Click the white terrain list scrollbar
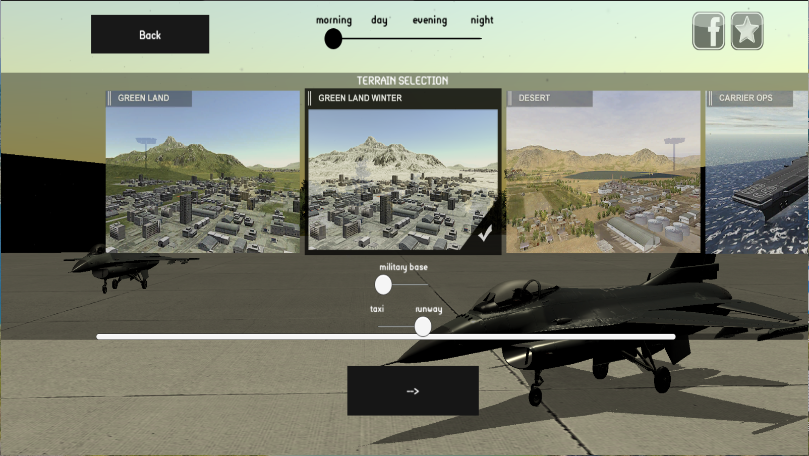Screen dimensions: 809x456 tap(385, 337)
